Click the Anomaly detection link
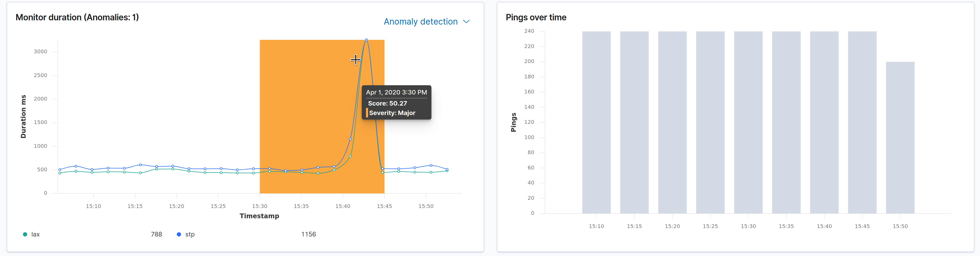Image resolution: width=980 pixels, height=256 pixels. click(x=421, y=21)
